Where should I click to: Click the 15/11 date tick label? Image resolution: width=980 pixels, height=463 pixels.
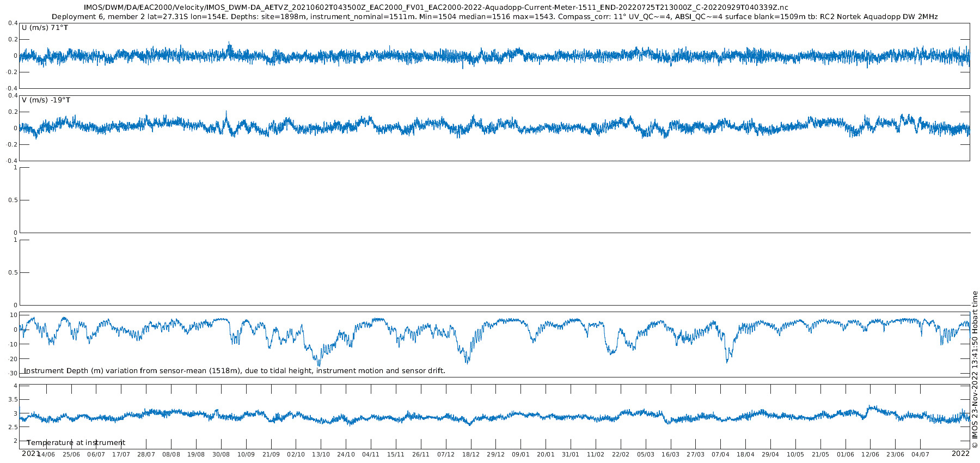tap(396, 454)
